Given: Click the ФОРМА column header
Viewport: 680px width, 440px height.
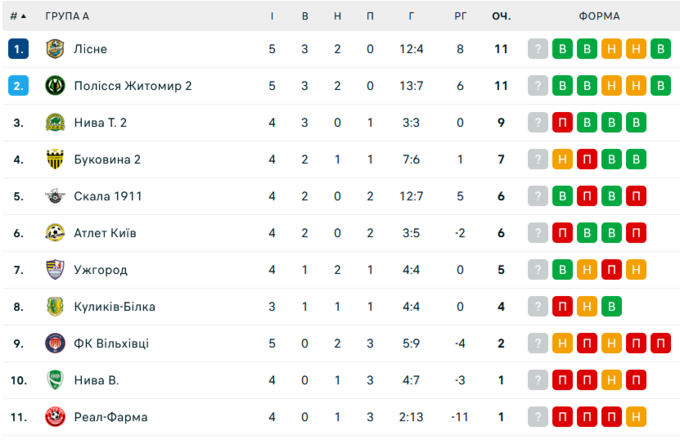Looking at the screenshot, I should [599, 16].
